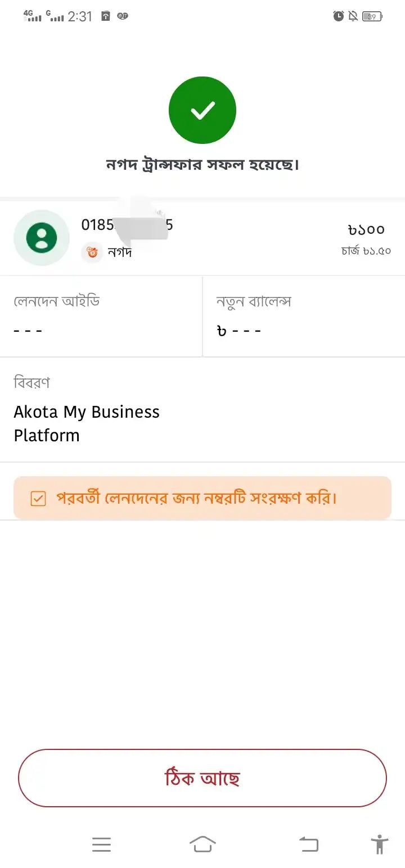Tap the পরবর্তী লেনদেনের জন্য সংরক্ষণ banner text
The height and width of the screenshot is (868, 405).
196,498
